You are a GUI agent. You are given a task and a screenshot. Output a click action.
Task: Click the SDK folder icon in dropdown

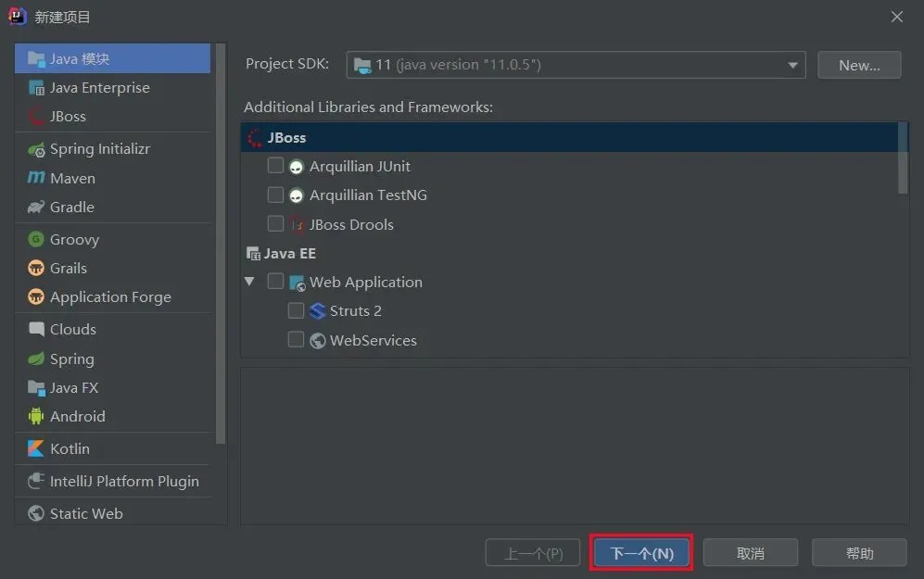361,66
